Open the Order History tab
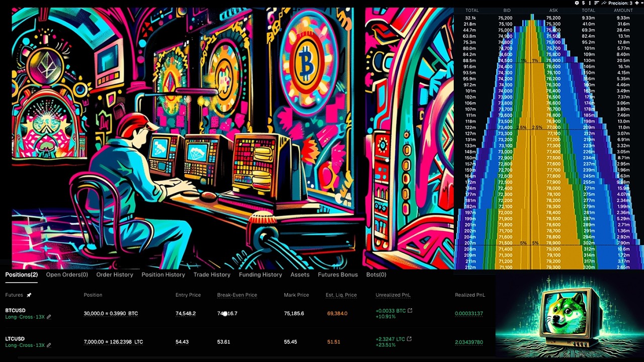644x362 pixels. [115, 275]
